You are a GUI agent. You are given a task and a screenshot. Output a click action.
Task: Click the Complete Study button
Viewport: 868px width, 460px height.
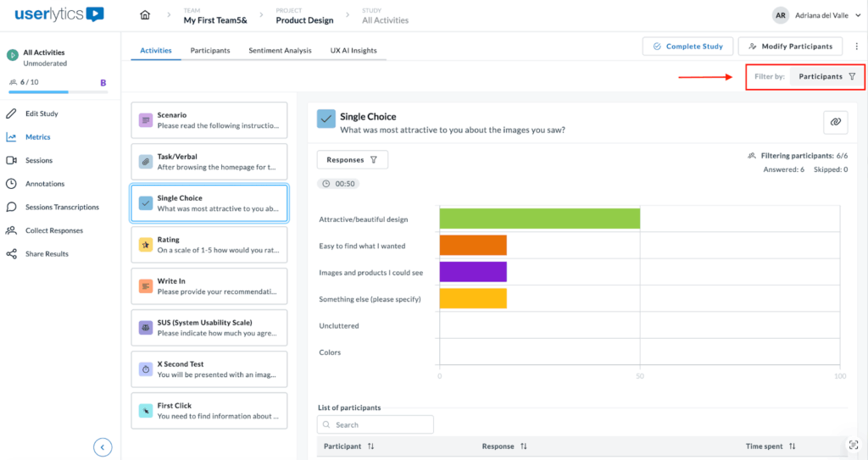[x=687, y=47]
